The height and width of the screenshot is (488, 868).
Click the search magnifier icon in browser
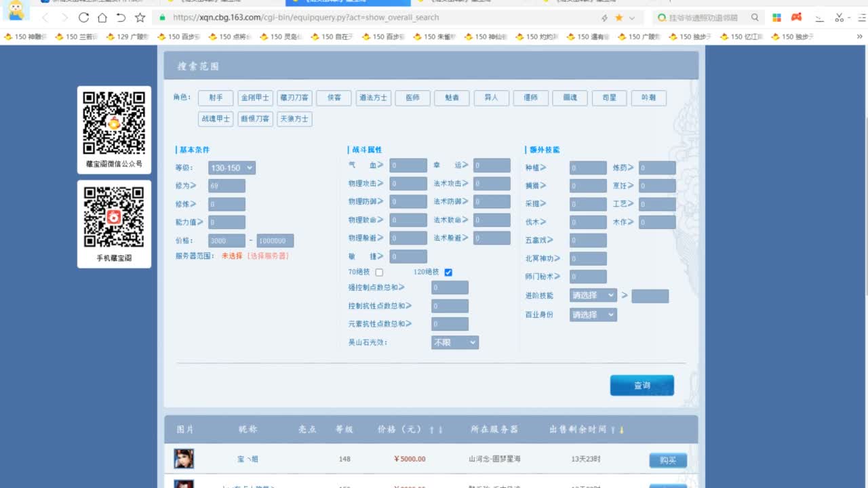pos(755,18)
